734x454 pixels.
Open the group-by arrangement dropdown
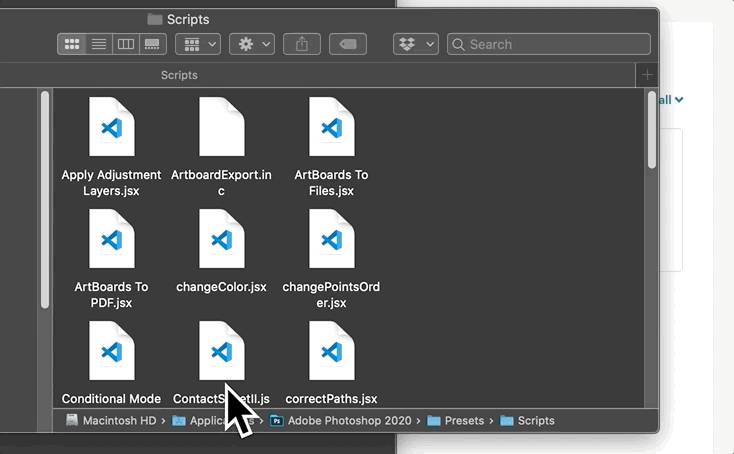coord(198,44)
